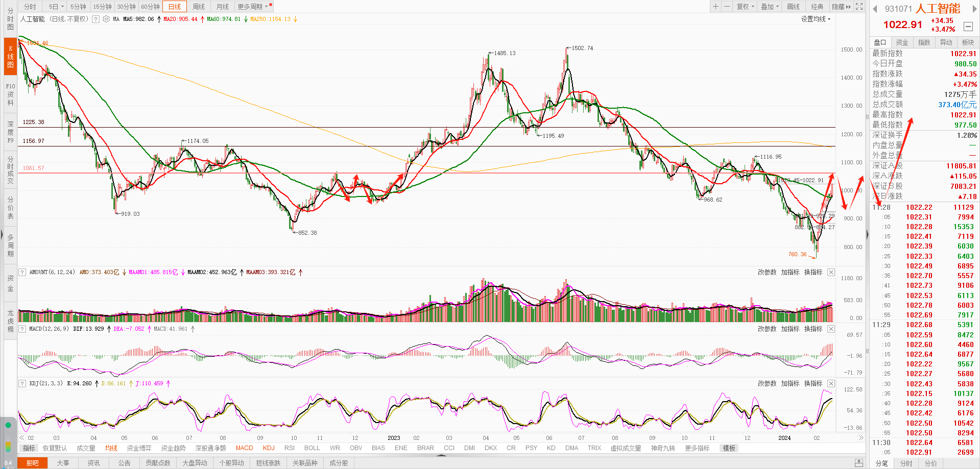The width and height of the screenshot is (980, 469).
Task: Open the 设置均线 dropdown
Action: tap(816, 19)
